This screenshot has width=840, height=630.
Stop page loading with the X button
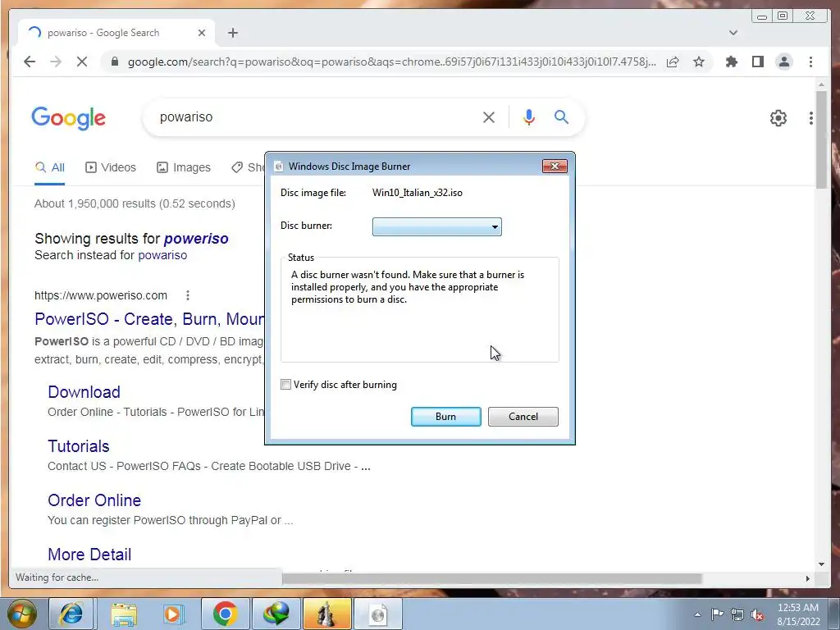click(81, 62)
